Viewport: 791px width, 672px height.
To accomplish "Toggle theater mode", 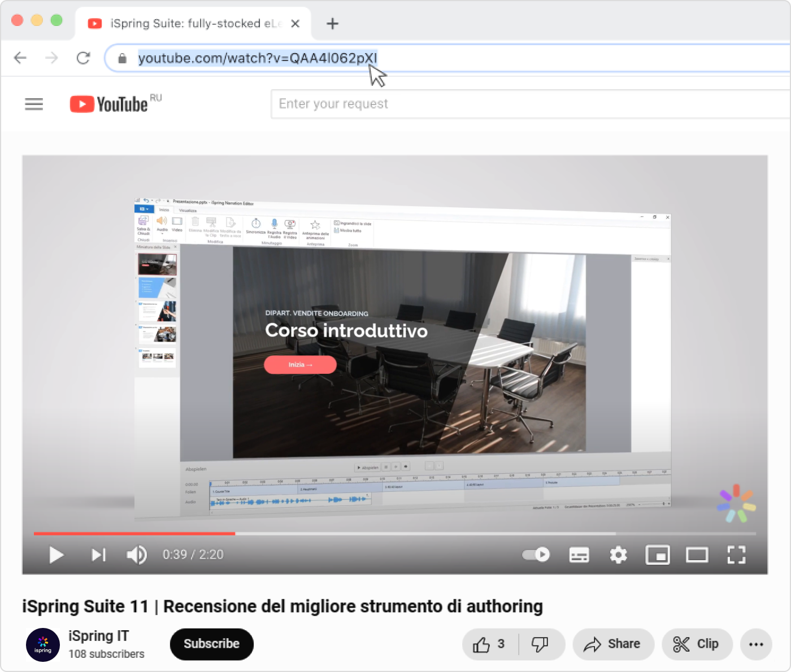I will tap(697, 555).
